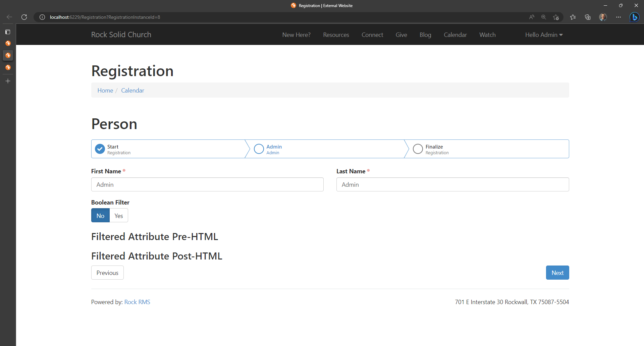
Task: Click the Next button
Action: (x=557, y=273)
